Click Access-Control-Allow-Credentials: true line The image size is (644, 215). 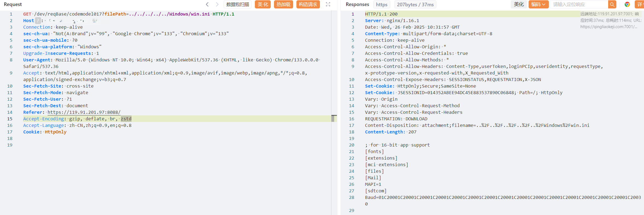(416, 53)
